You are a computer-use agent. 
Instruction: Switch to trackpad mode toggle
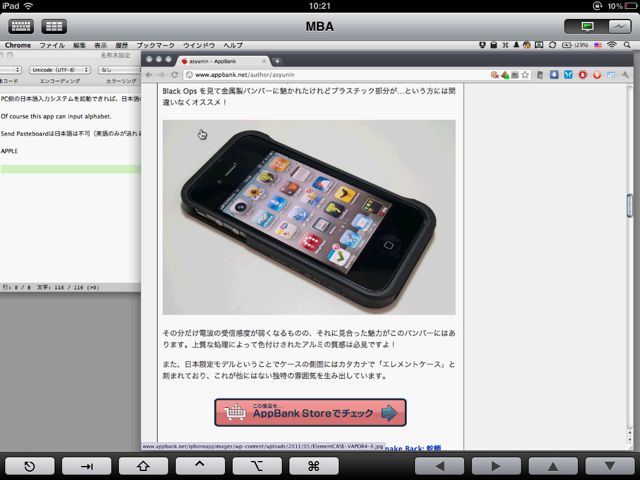(620, 27)
